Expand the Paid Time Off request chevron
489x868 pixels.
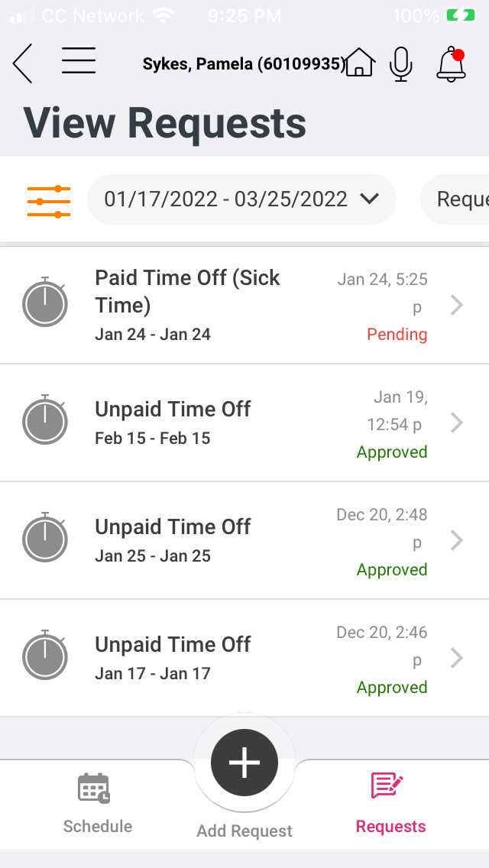[457, 306]
